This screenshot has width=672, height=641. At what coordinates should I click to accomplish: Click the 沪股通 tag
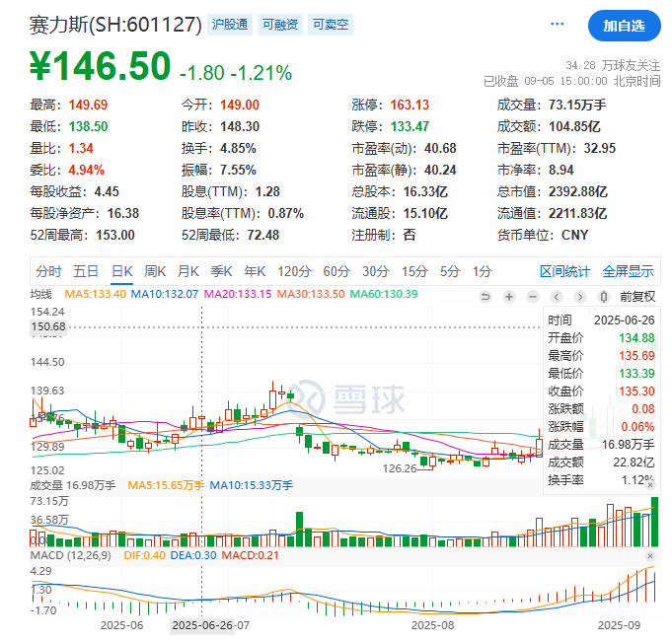click(x=230, y=25)
